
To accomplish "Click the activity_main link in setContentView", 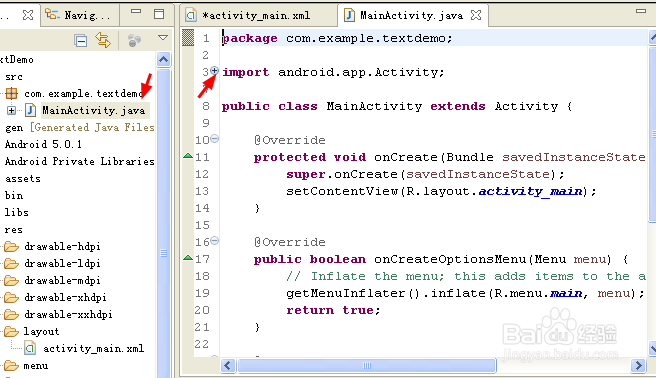I will tap(530, 191).
